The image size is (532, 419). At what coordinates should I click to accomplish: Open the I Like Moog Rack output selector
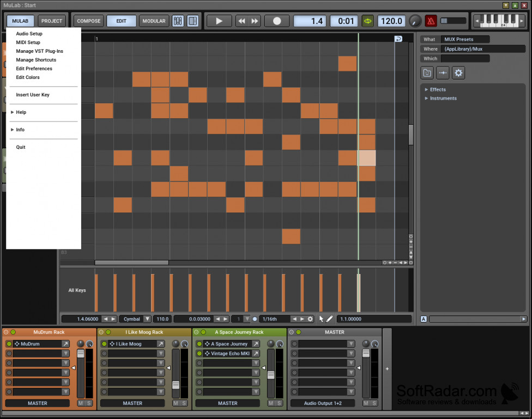(x=132, y=403)
